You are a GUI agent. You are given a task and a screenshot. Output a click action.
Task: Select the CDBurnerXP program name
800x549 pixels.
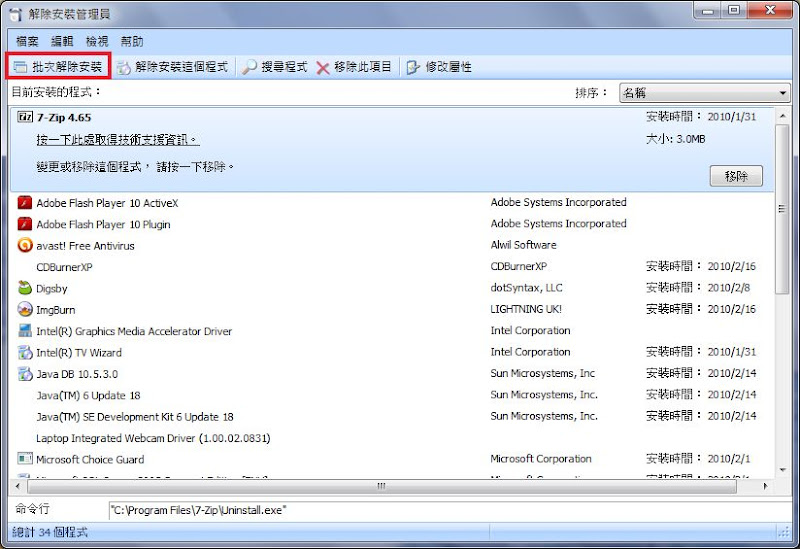64,267
